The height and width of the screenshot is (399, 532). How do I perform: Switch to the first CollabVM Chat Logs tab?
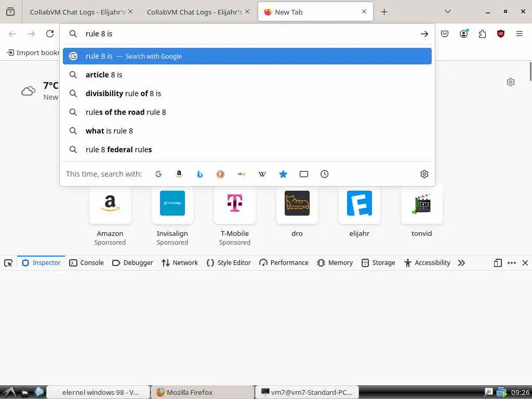pyautogui.click(x=77, y=12)
